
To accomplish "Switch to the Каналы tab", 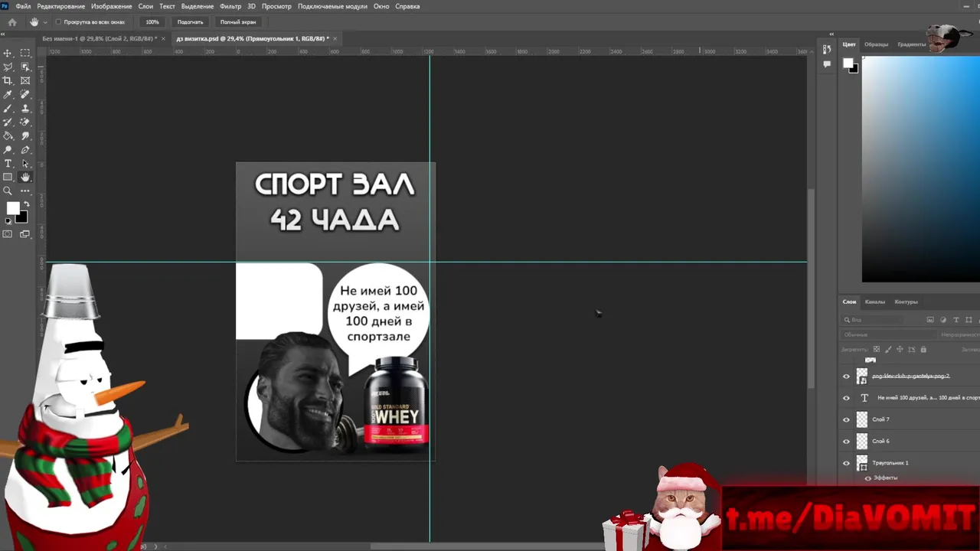I will pos(875,302).
